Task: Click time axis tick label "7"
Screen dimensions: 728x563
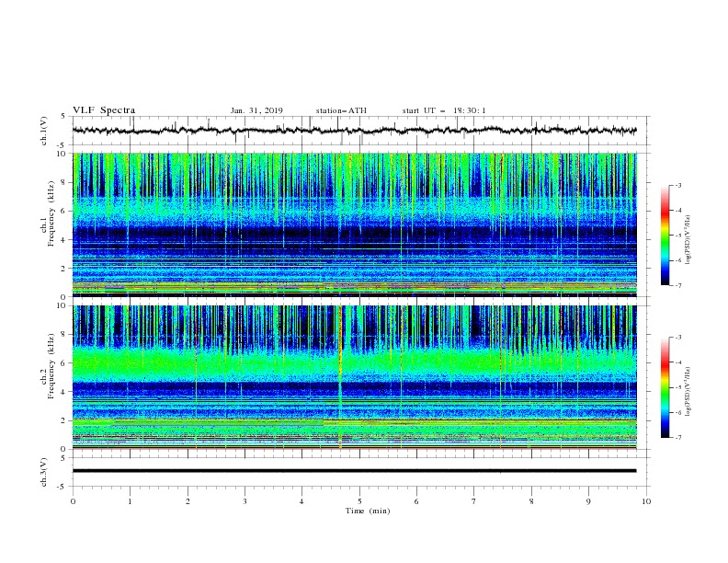Action: pyautogui.click(x=474, y=501)
